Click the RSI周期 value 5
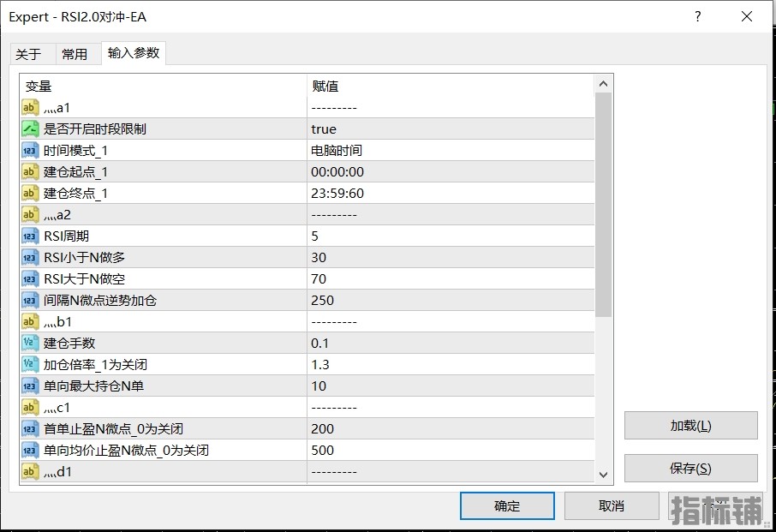The height and width of the screenshot is (532, 776). click(451, 236)
